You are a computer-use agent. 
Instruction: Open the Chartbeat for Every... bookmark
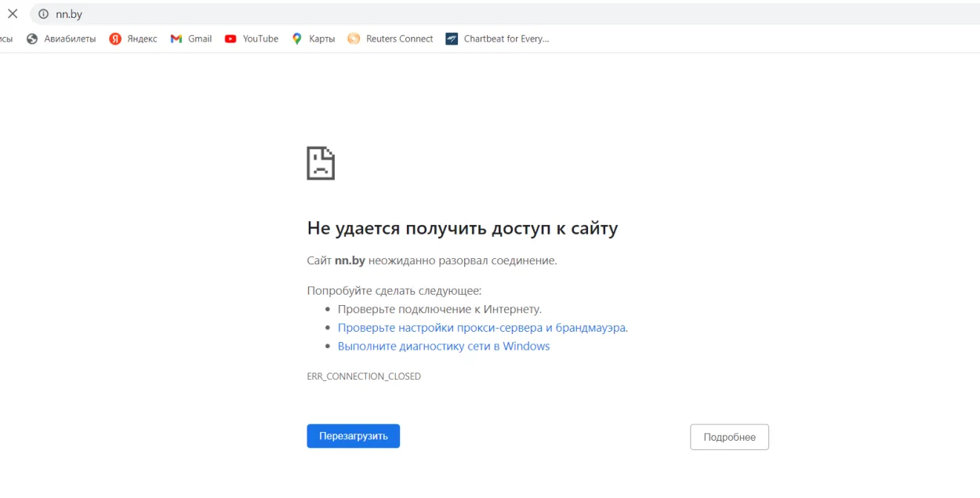coord(506,38)
